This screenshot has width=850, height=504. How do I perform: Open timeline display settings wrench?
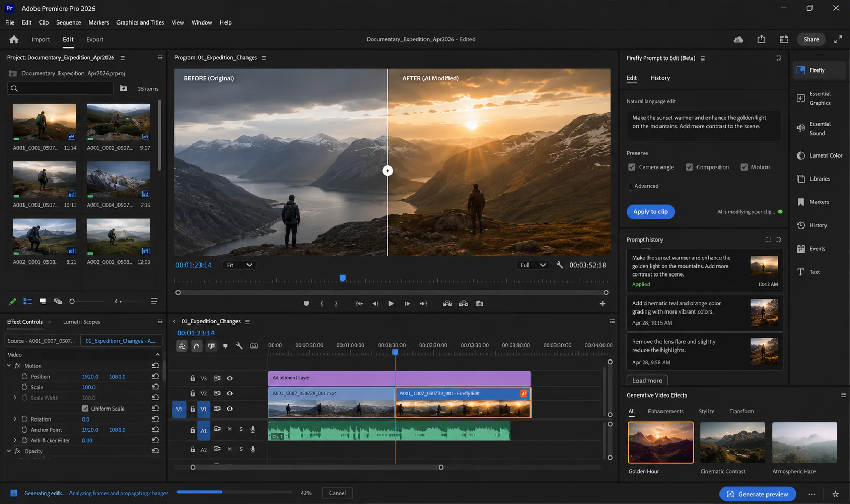(239, 345)
